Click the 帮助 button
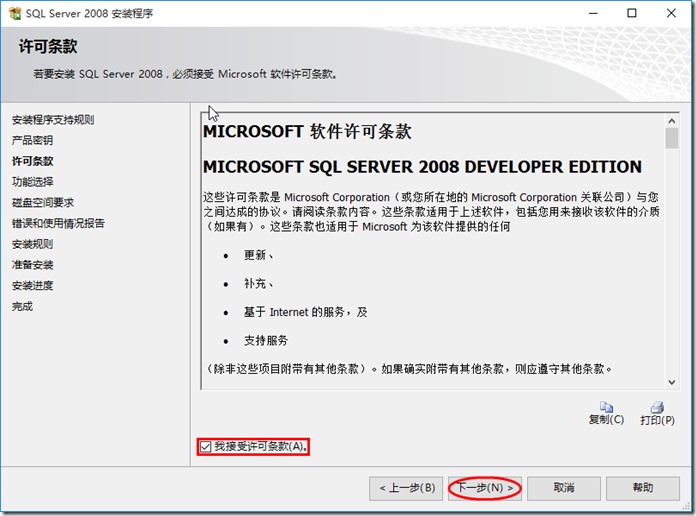696x516 pixels. (x=643, y=488)
